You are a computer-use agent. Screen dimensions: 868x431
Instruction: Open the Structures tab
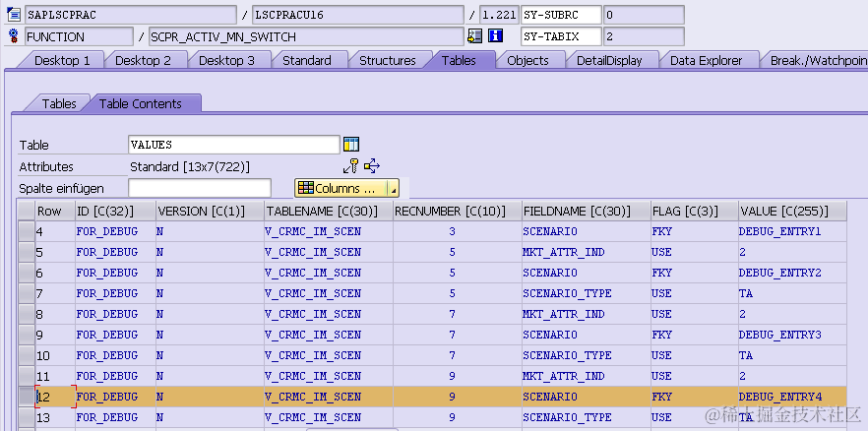click(388, 60)
